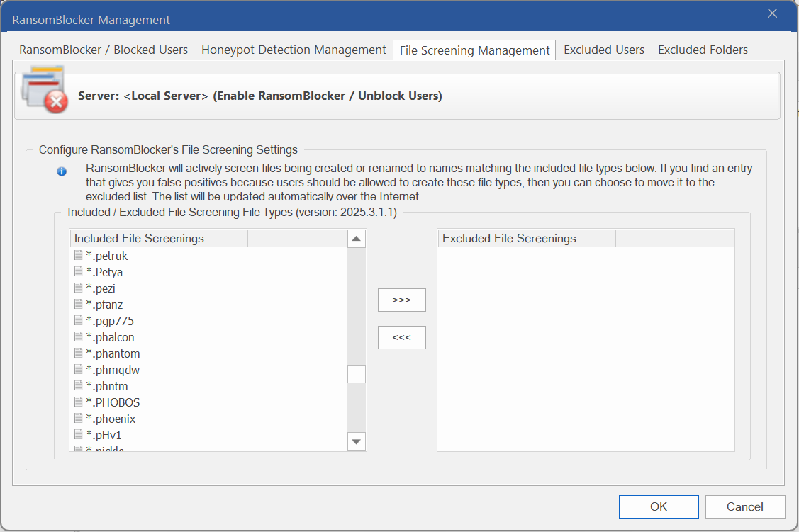Click the Excluded File Screenings column header

(x=526, y=238)
